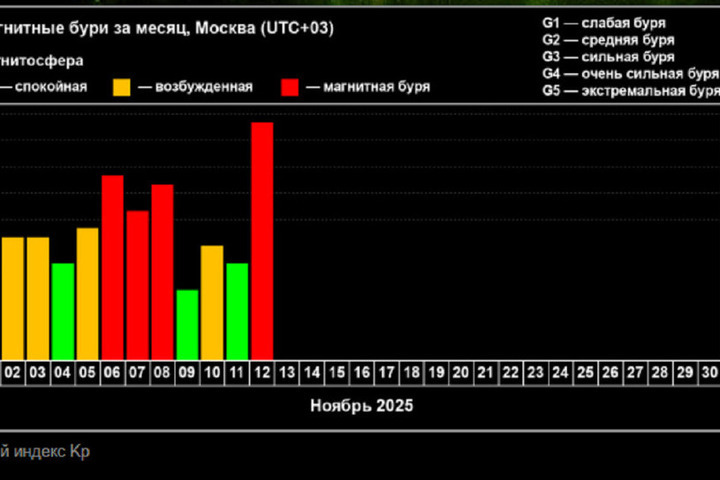The width and height of the screenshot is (720, 480).
Task: Click the 'G4 — очень сильная буря' legend entry
Action: point(630,74)
